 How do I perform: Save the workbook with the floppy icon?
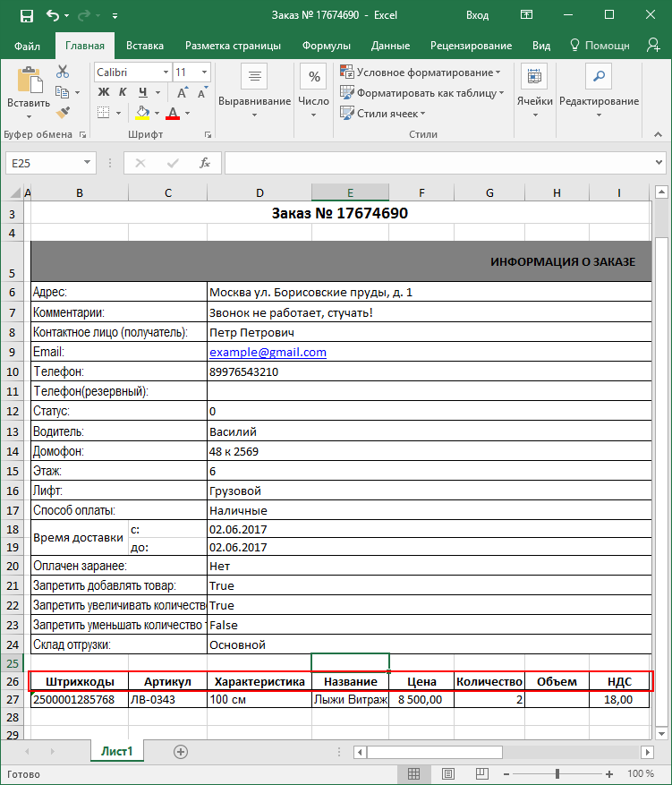coord(27,15)
